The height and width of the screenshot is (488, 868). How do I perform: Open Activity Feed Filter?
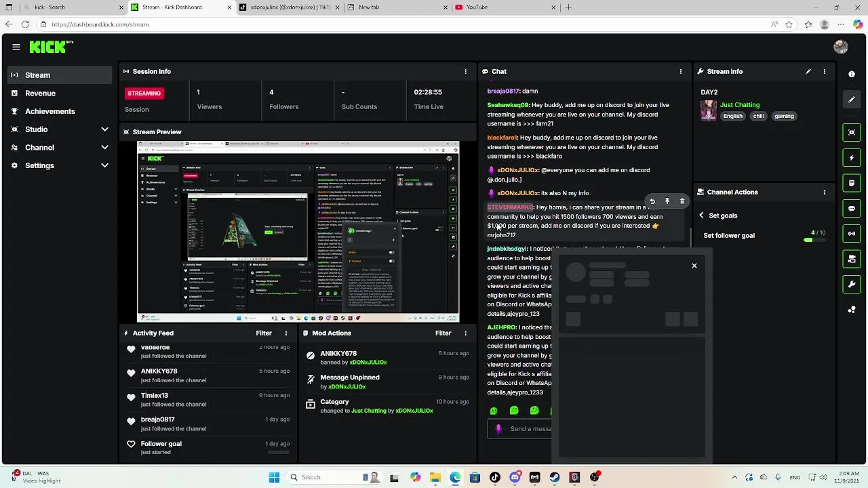point(264,333)
